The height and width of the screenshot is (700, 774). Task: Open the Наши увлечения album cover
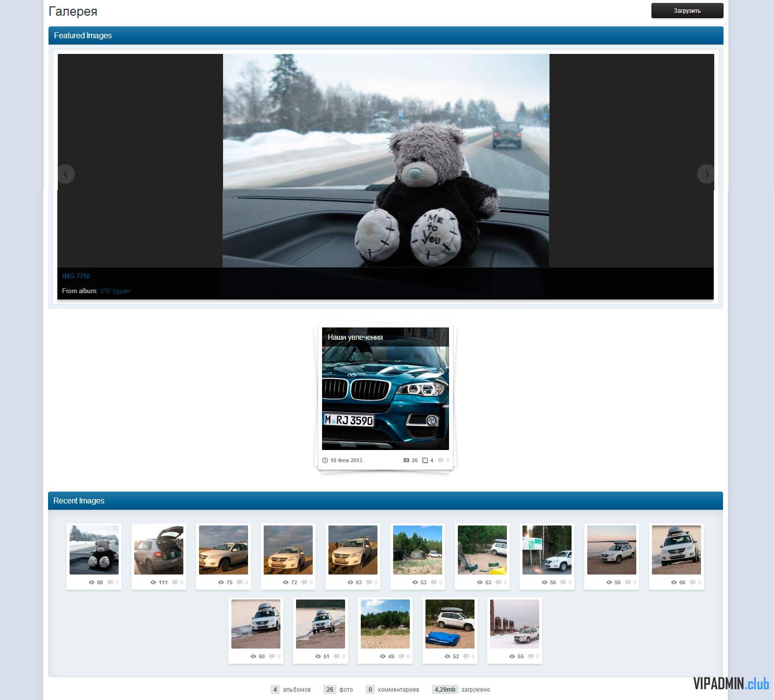(x=385, y=389)
